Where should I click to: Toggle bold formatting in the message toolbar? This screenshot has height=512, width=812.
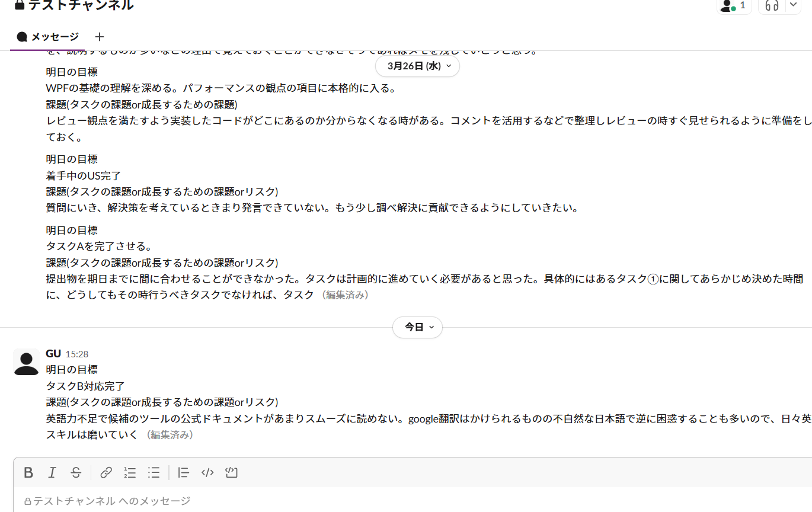(28, 472)
